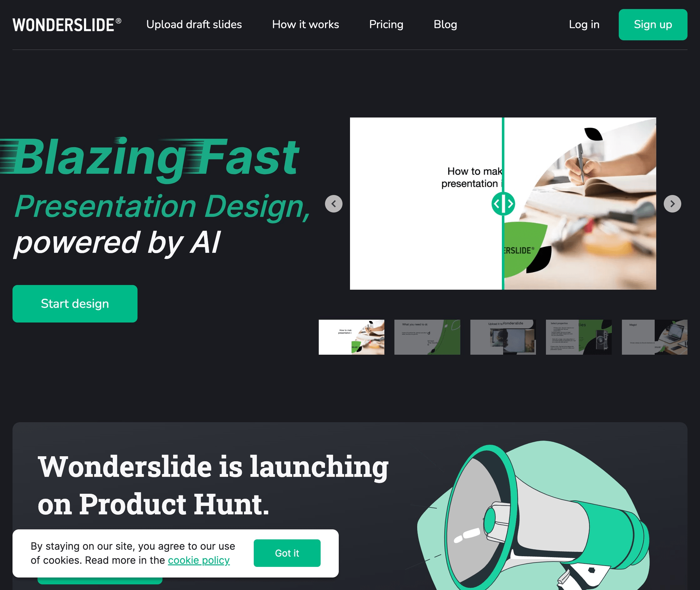Select third slide thumbnail in carousel
The width and height of the screenshot is (700, 590).
[x=503, y=337]
